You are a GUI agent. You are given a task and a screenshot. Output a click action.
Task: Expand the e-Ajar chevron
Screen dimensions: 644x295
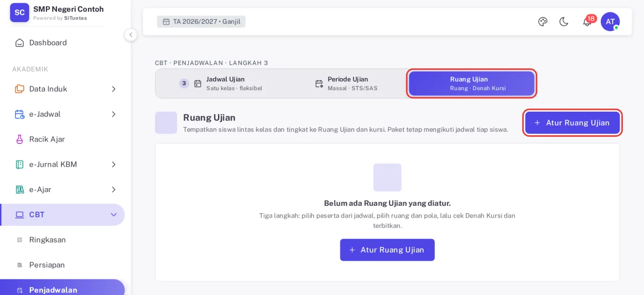(114, 189)
